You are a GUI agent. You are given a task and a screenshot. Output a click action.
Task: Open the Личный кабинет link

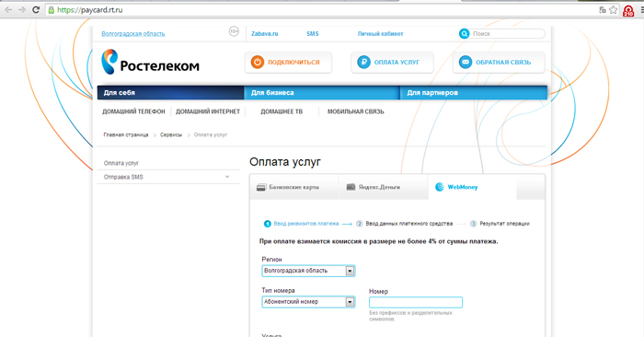(380, 34)
